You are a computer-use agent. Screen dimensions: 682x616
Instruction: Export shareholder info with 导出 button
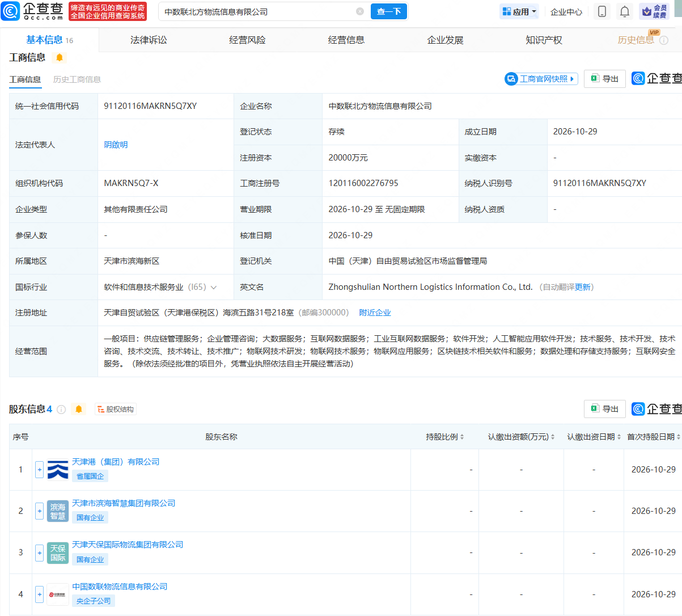605,409
